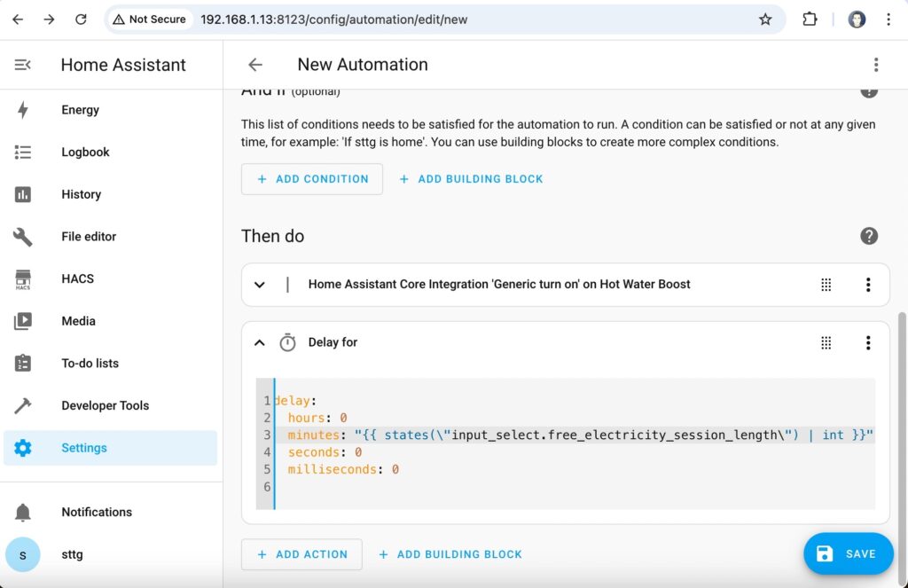The image size is (908, 588).
Task: Click the Notifications bell icon
Action: (22, 512)
